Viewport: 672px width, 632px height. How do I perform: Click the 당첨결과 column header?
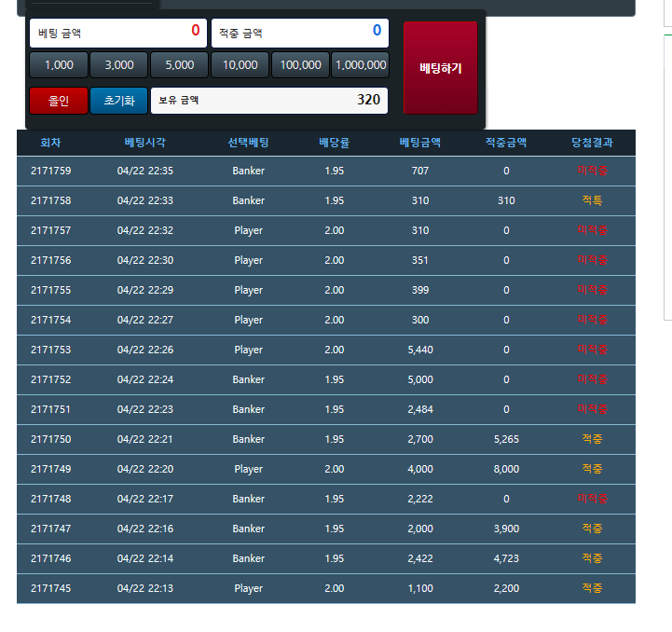pos(592,143)
